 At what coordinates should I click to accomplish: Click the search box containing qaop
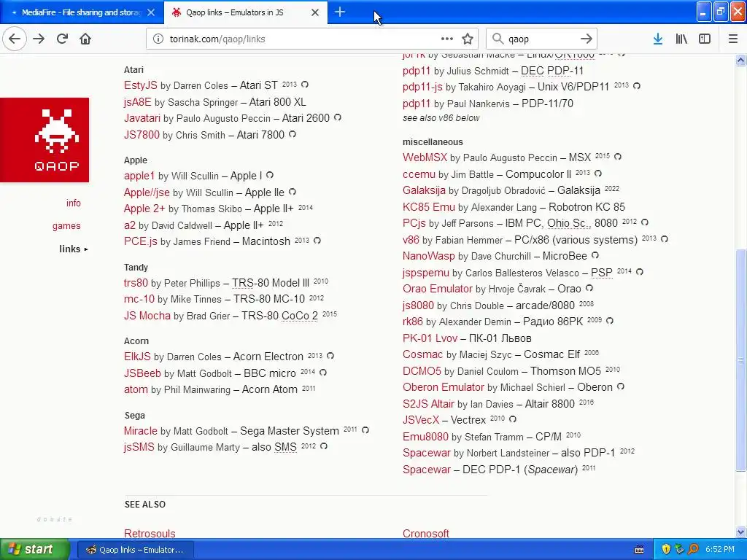pos(541,39)
